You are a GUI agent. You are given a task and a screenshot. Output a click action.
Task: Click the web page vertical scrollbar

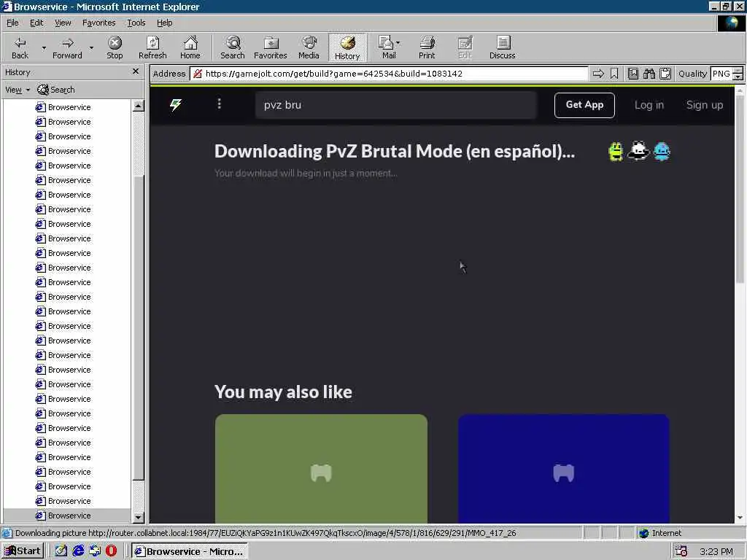[740, 188]
